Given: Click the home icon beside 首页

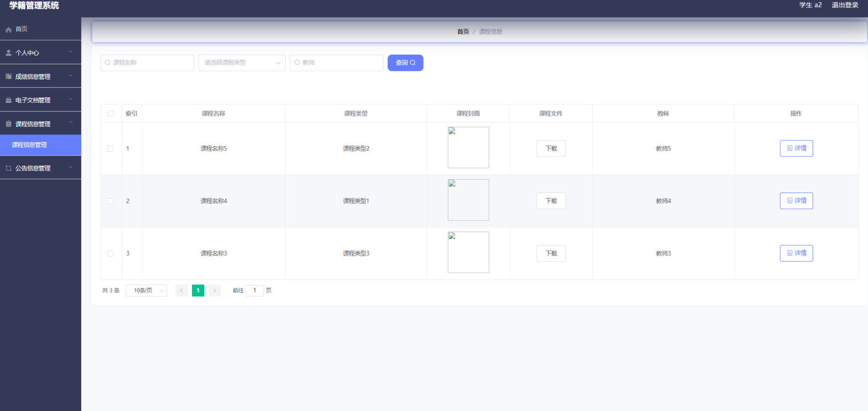Looking at the screenshot, I should point(8,30).
